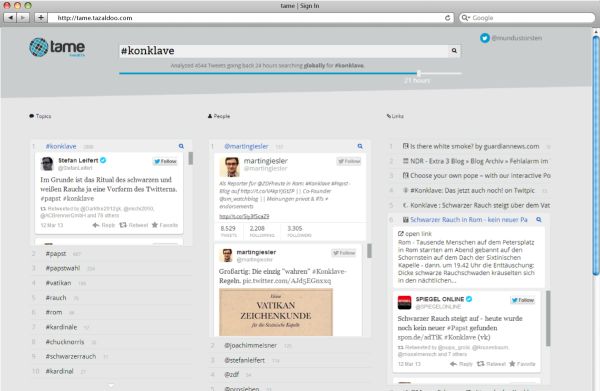This screenshot has height=391, width=600.
Task: Click the page vertical scrollbar
Action: tap(596, 155)
